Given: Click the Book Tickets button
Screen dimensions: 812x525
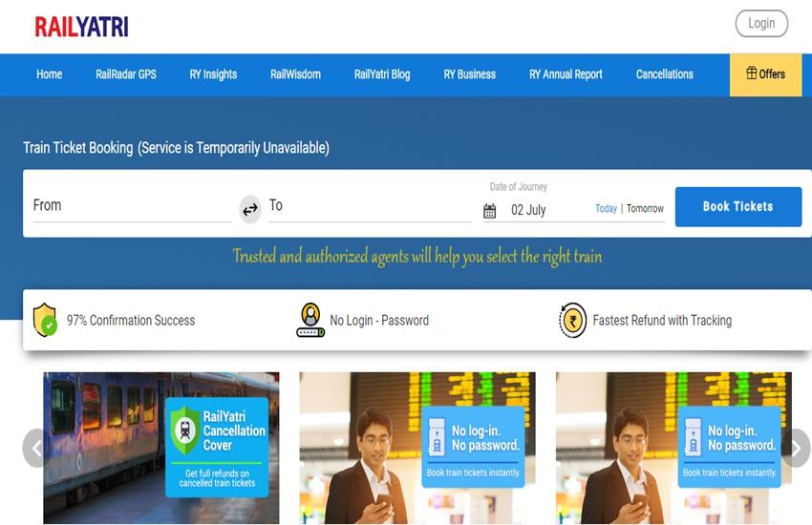Looking at the screenshot, I should [737, 206].
